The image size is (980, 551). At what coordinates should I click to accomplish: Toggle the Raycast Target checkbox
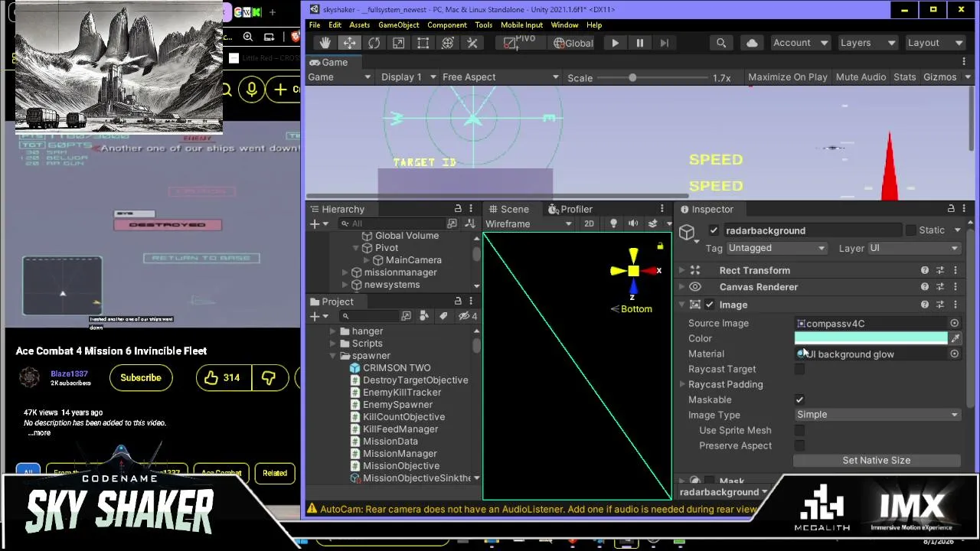pyautogui.click(x=799, y=369)
